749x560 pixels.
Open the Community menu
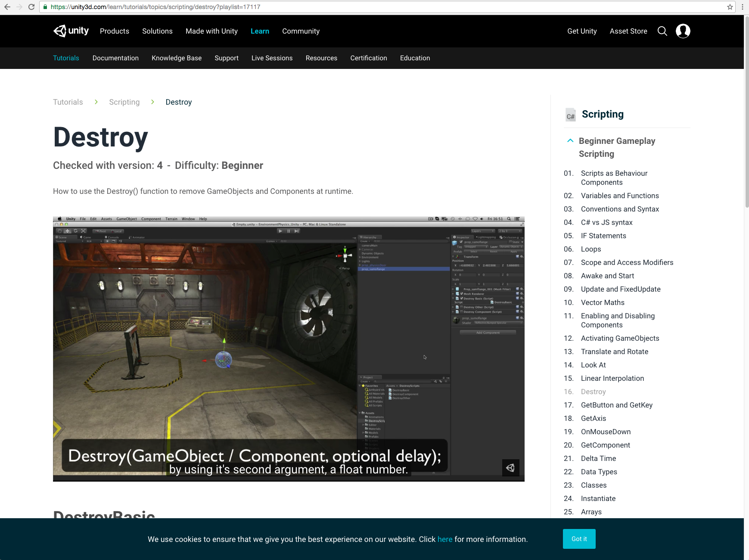click(x=301, y=31)
